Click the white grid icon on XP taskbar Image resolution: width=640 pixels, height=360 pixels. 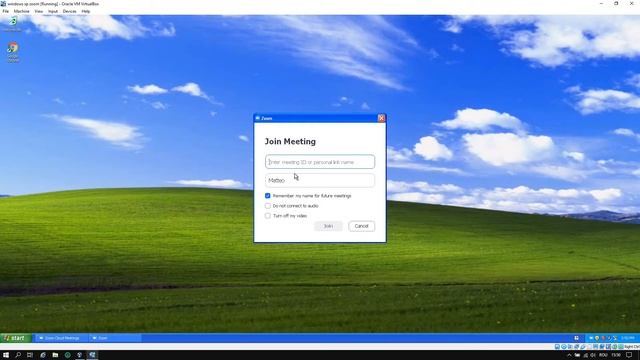tap(576, 338)
